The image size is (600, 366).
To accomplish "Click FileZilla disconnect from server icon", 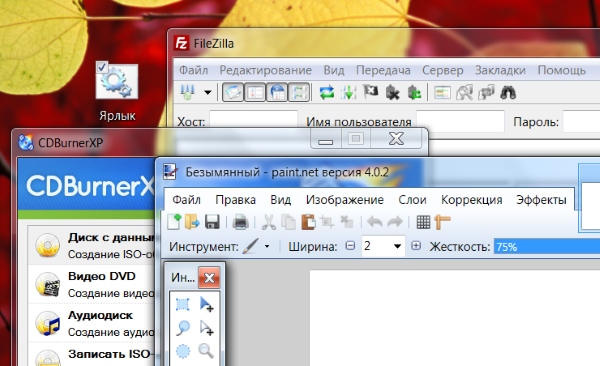I will click(x=392, y=92).
